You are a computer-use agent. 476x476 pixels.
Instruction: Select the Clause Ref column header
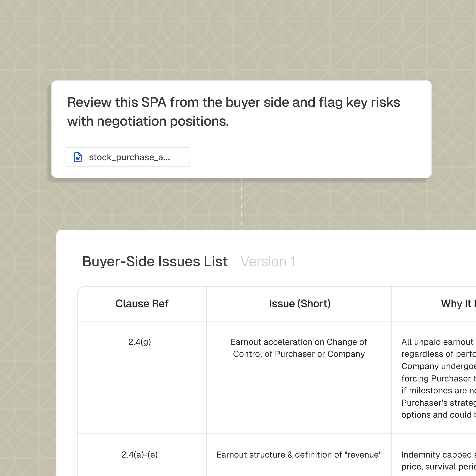pos(142,303)
